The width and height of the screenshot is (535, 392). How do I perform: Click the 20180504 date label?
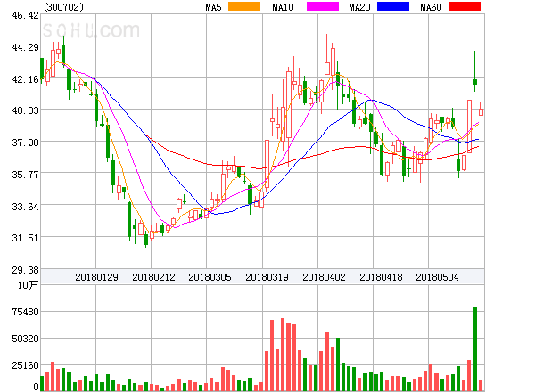tap(437, 277)
